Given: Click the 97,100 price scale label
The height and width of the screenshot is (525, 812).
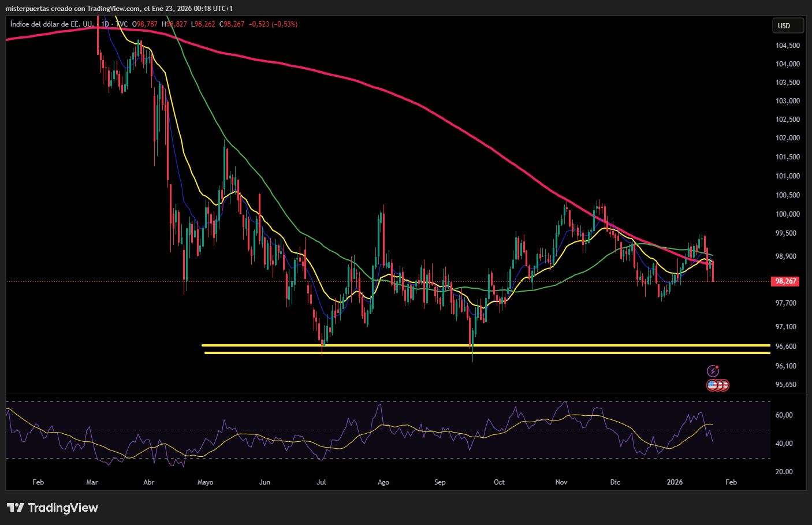Looking at the screenshot, I should [786, 327].
